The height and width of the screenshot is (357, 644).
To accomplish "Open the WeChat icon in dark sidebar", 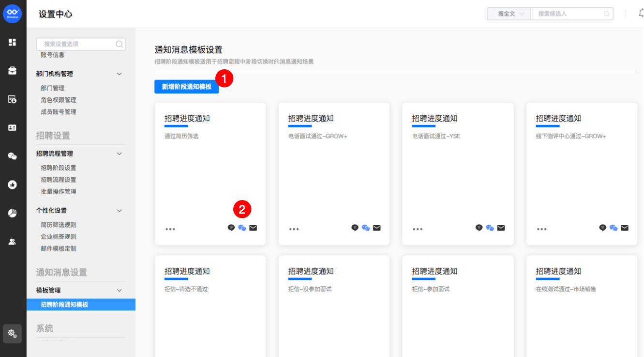I will [13, 156].
